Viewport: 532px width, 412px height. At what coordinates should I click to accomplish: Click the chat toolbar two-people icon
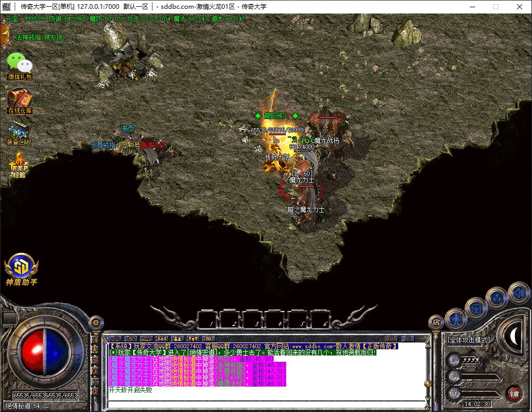177,338
